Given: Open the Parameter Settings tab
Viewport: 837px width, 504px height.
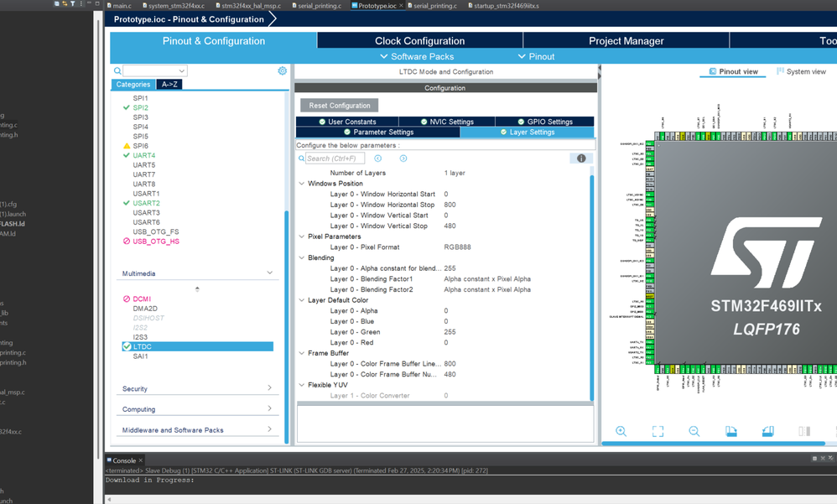Looking at the screenshot, I should click(378, 132).
